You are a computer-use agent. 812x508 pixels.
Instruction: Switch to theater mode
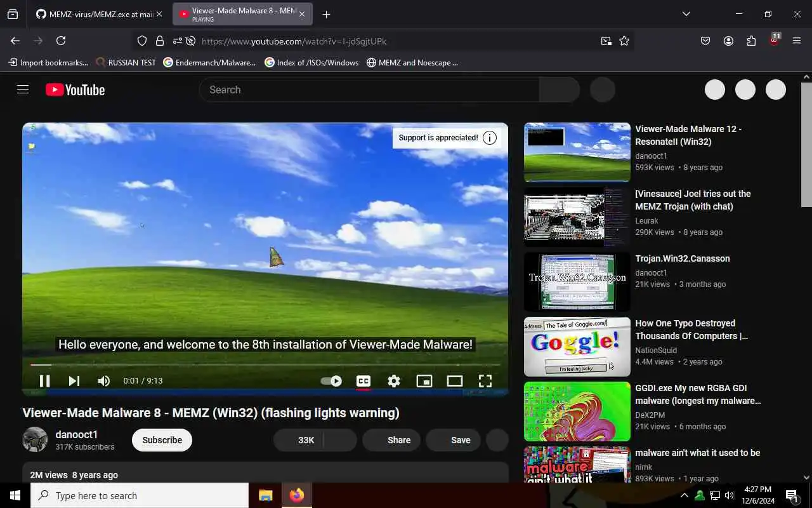[x=455, y=381]
